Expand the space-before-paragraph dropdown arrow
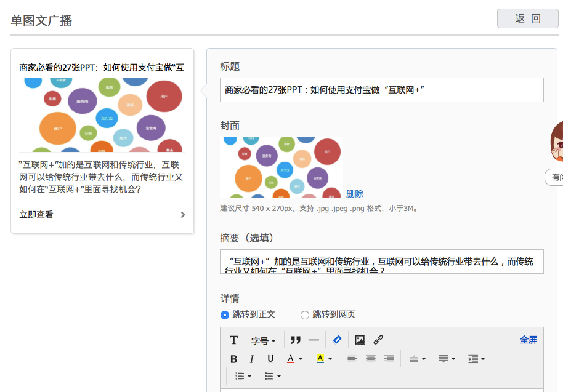Screen dimensions: 563x392 pos(424,359)
